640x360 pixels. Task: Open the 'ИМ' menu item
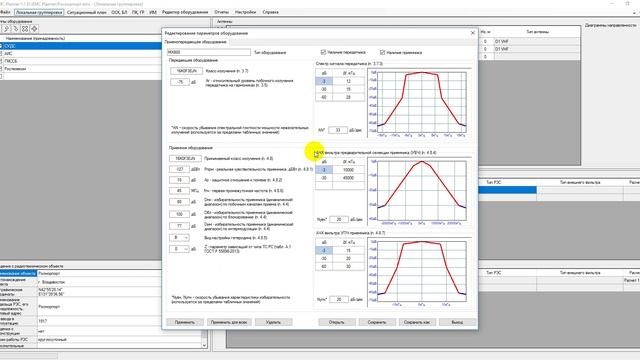[x=153, y=12]
